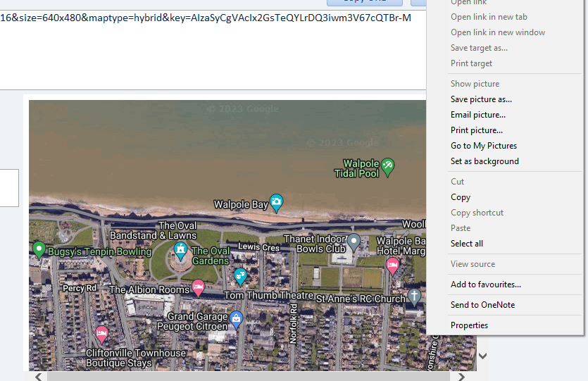
Task: Click the Walpole Bay camera marker
Action: click(x=276, y=203)
